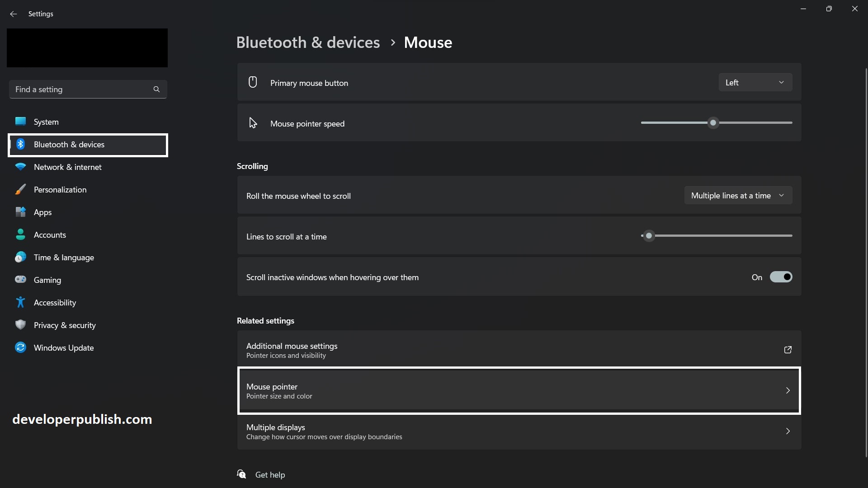Click the Accounts person icon
Image resolution: width=868 pixels, height=488 pixels.
coord(20,235)
